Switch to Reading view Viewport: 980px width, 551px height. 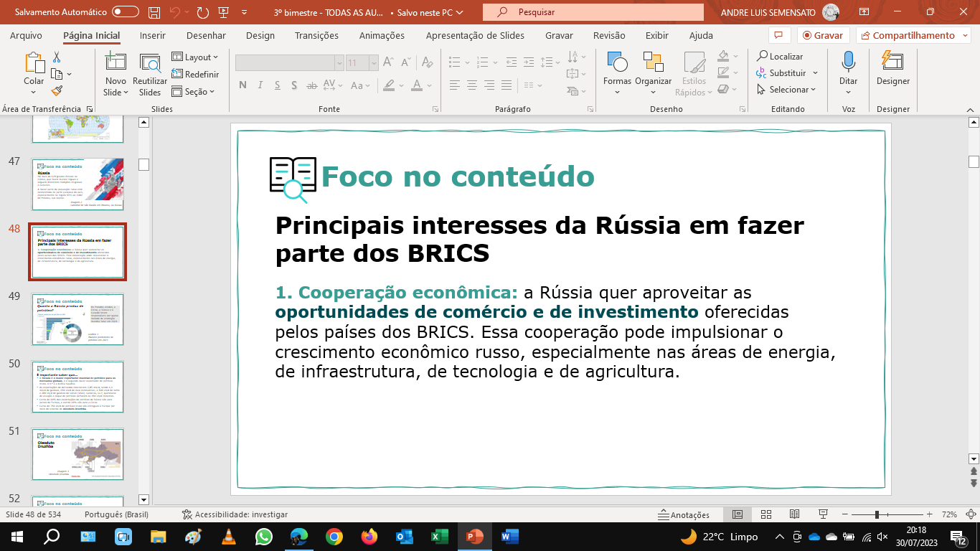coord(795,514)
